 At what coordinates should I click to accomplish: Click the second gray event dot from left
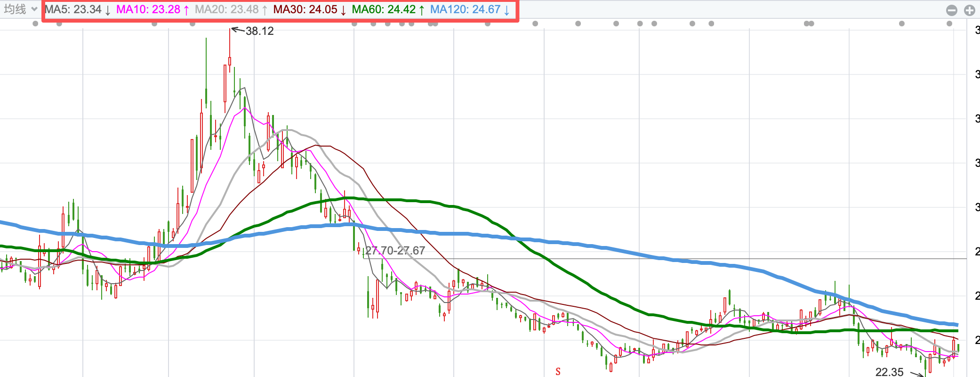coord(59,24)
